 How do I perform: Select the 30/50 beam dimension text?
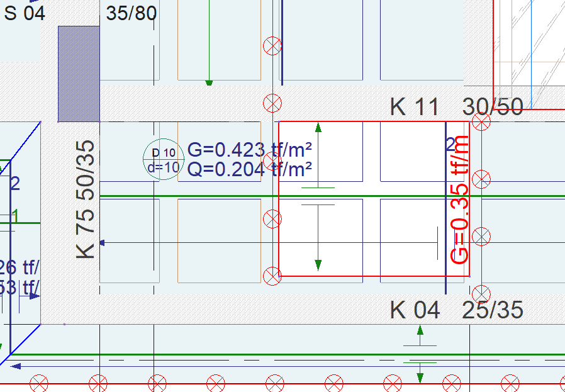(x=493, y=108)
